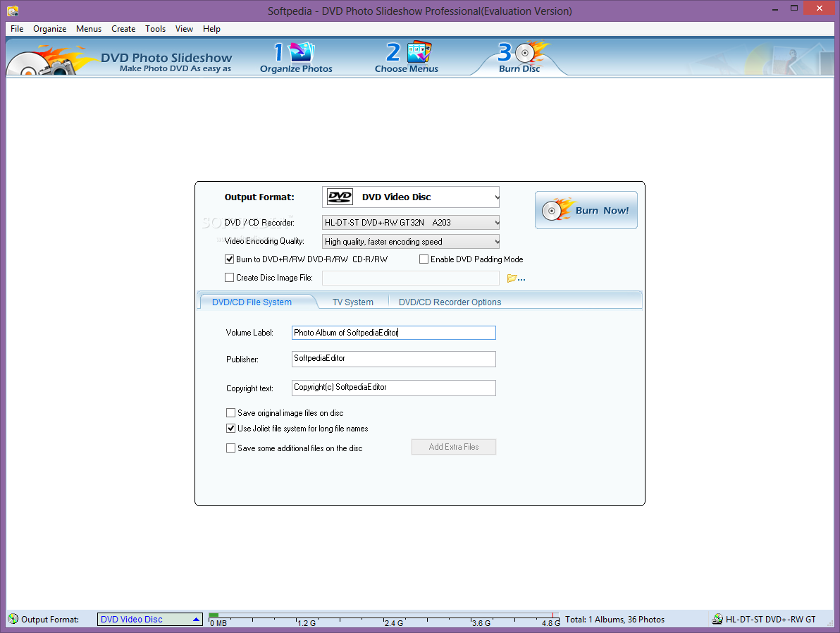The height and width of the screenshot is (633, 840).
Task: Click the disc capacity usage bar
Action: (x=384, y=620)
